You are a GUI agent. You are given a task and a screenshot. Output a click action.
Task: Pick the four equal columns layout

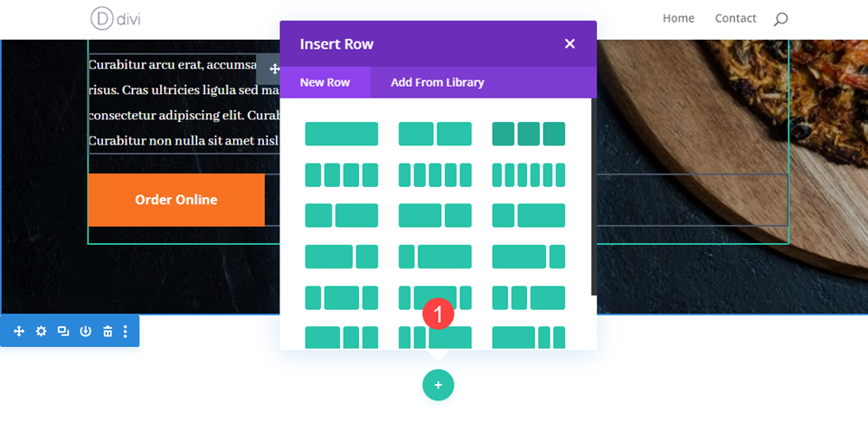tap(342, 175)
